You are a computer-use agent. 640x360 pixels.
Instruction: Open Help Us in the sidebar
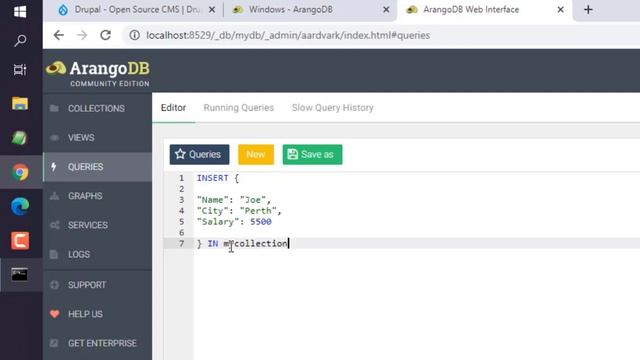(x=97, y=314)
